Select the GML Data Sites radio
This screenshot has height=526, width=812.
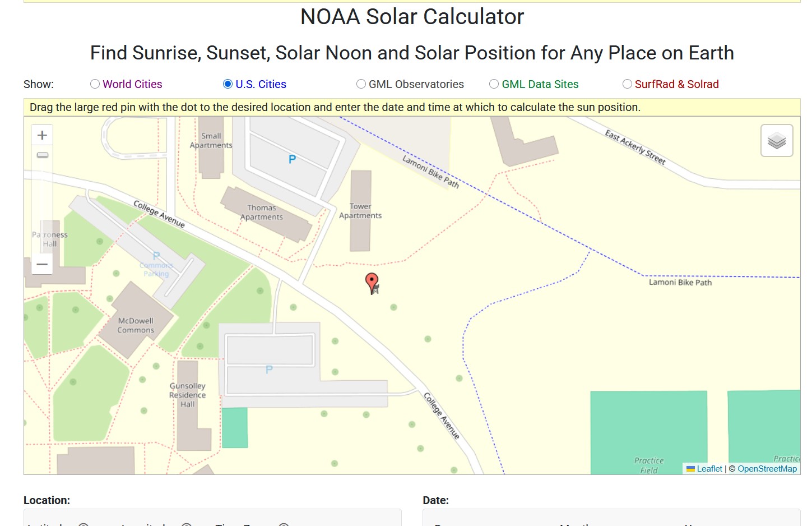(494, 84)
